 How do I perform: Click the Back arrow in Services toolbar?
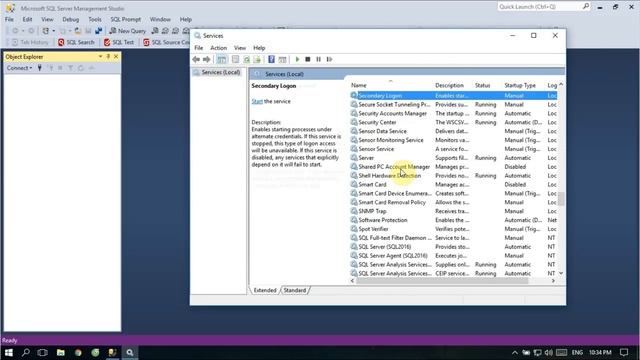pyautogui.click(x=196, y=60)
